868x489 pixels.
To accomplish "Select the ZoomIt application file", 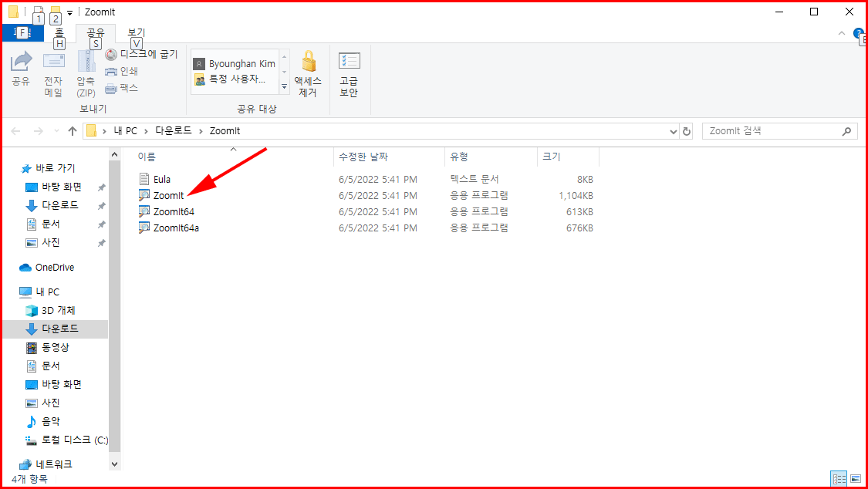I will [169, 195].
